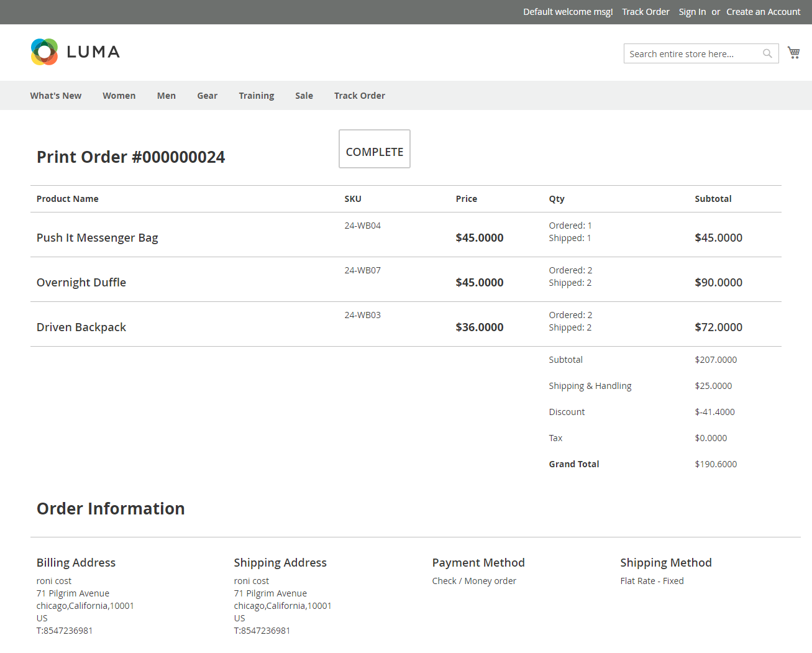Viewport: 812px width, 653px height.
Task: Click Track Order in top header
Action: point(645,12)
